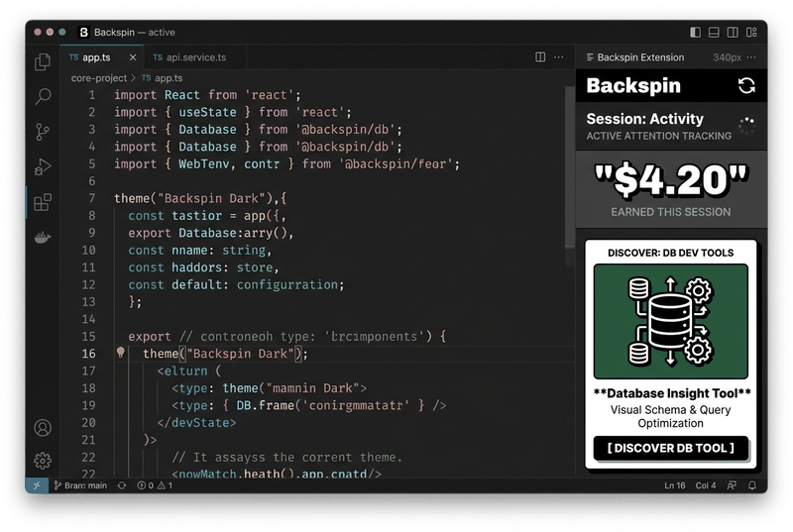Click the "$4.20" earned amount

[671, 180]
